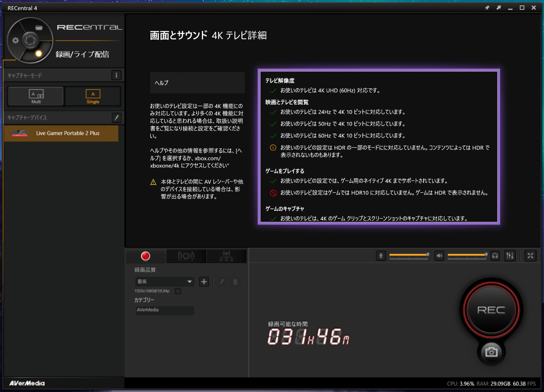Click the 60Hz 4K 10-bit supported line
This screenshot has height=392, width=544.
[338, 136]
